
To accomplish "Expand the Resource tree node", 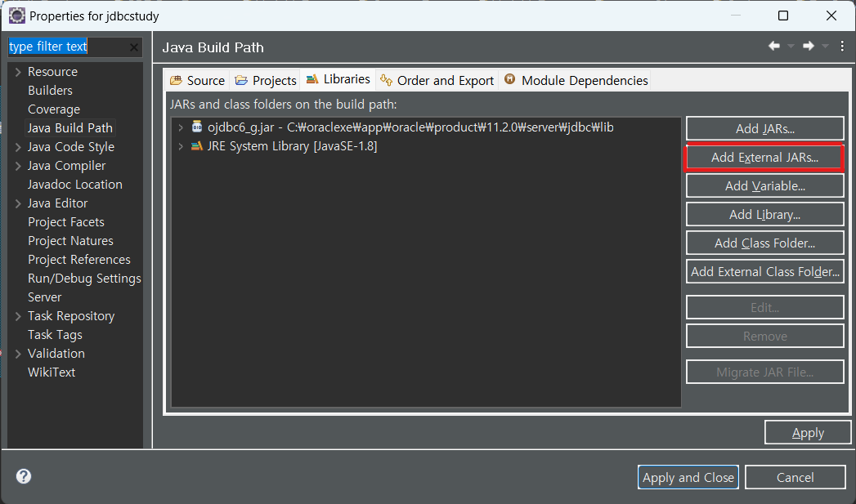I will [18, 72].
